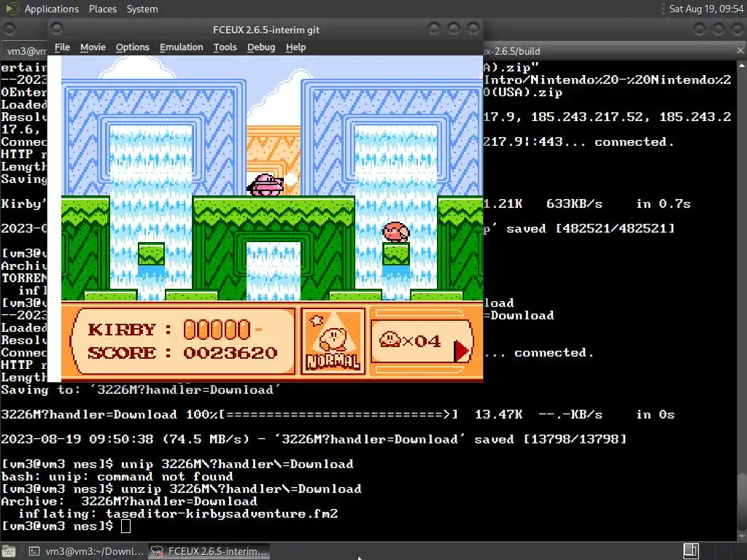Viewport: 747px width, 560px height.
Task: Open the Options menu in FCEUX
Action: (133, 47)
